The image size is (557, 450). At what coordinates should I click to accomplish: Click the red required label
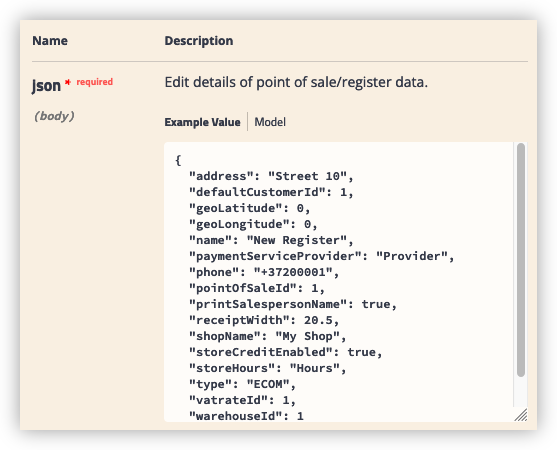[x=94, y=82]
